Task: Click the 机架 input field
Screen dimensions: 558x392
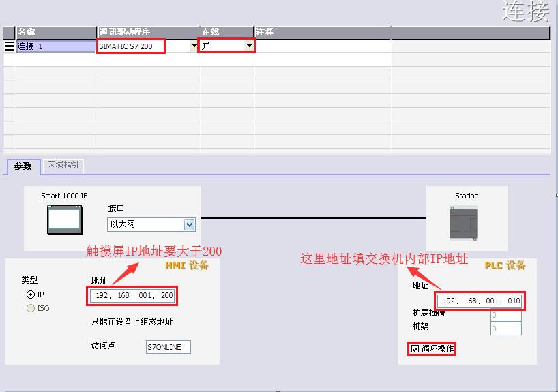Action: click(505, 329)
